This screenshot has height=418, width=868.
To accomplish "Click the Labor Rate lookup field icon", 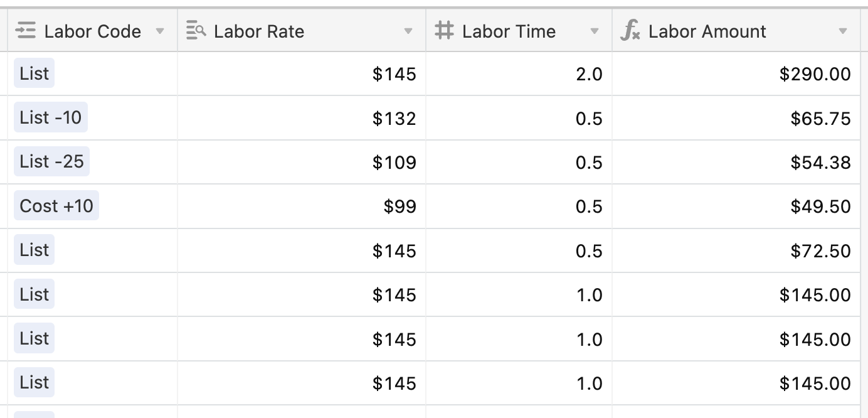I will point(196,31).
